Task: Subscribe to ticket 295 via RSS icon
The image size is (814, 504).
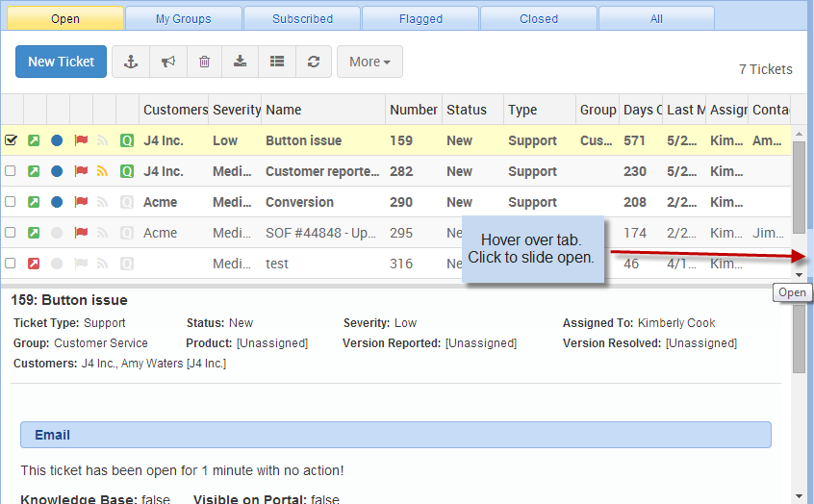Action: click(x=102, y=233)
